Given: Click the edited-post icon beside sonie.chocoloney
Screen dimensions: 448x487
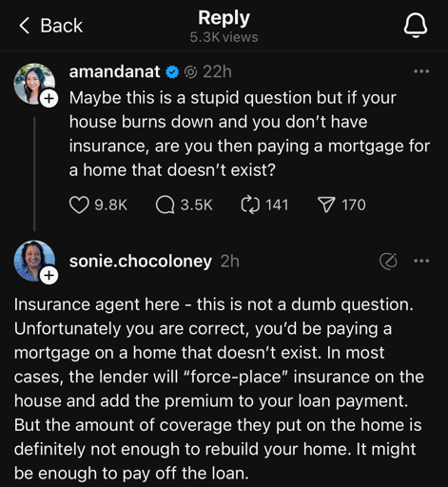Looking at the screenshot, I should pos(388,262).
